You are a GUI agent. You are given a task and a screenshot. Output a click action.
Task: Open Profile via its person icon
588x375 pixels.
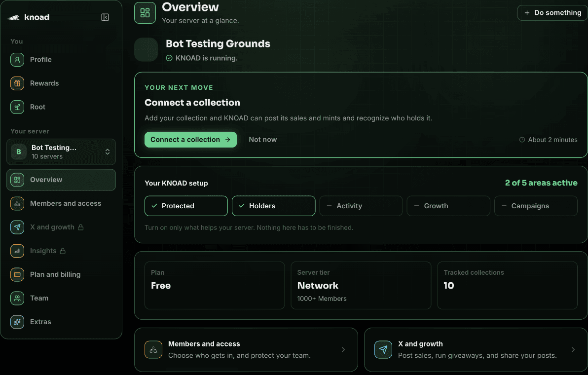pyautogui.click(x=17, y=60)
